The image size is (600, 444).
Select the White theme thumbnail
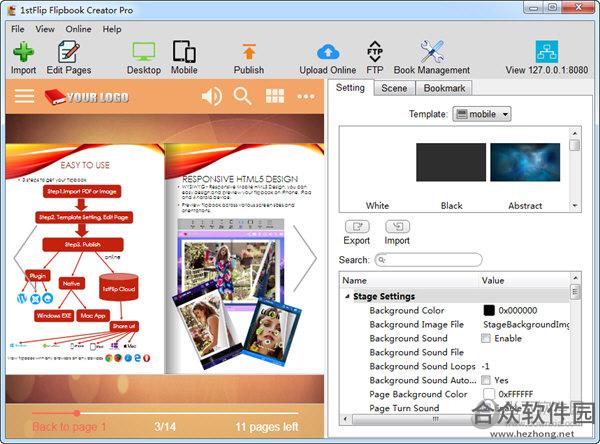[x=377, y=162]
